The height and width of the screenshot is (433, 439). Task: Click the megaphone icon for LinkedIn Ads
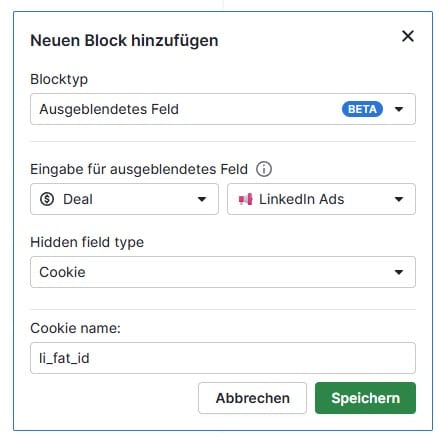pos(245,199)
